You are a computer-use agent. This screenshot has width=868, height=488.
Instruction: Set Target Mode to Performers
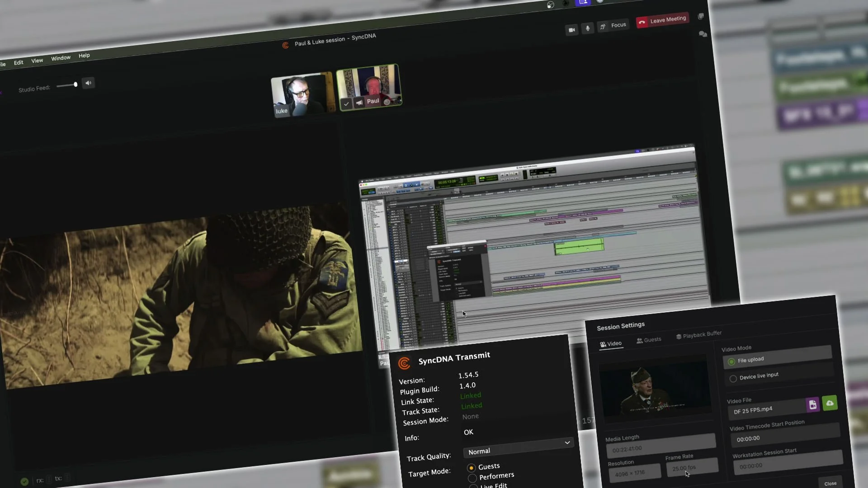[472, 478]
